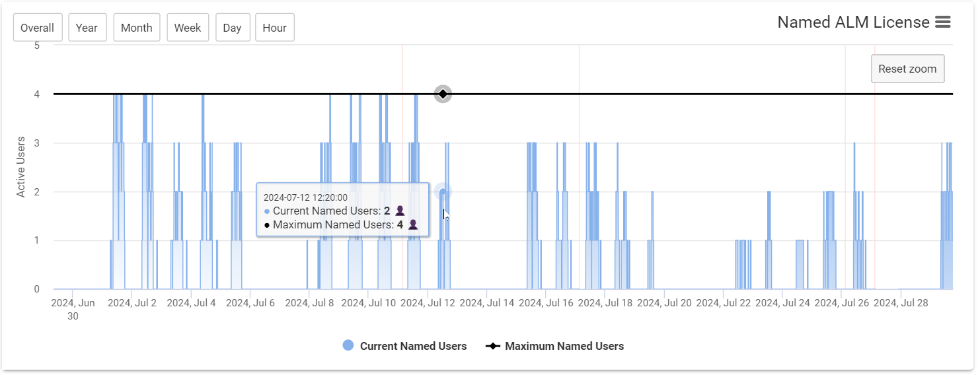Open the chart hamburger menu
Viewport: 980px width, 375px height.
coord(943,22)
